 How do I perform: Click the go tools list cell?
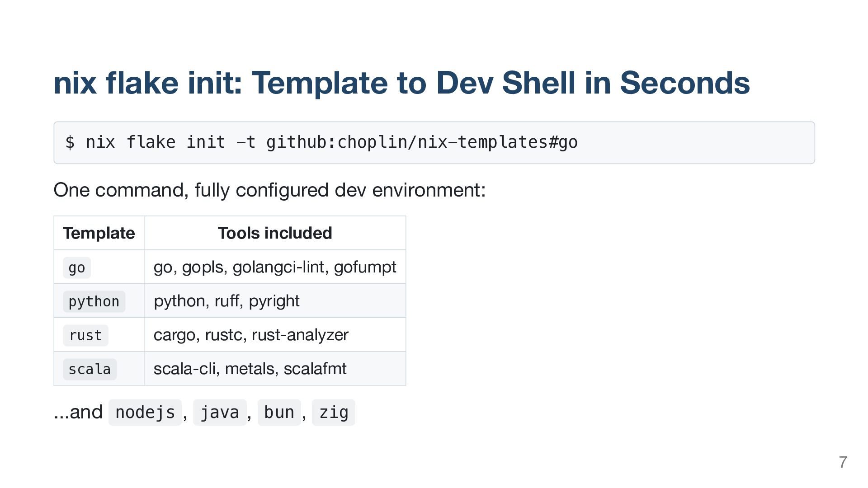point(275,267)
